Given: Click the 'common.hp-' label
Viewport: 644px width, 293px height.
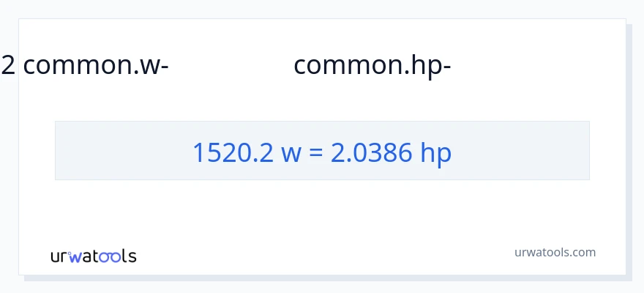Looking at the screenshot, I should click(x=372, y=66).
